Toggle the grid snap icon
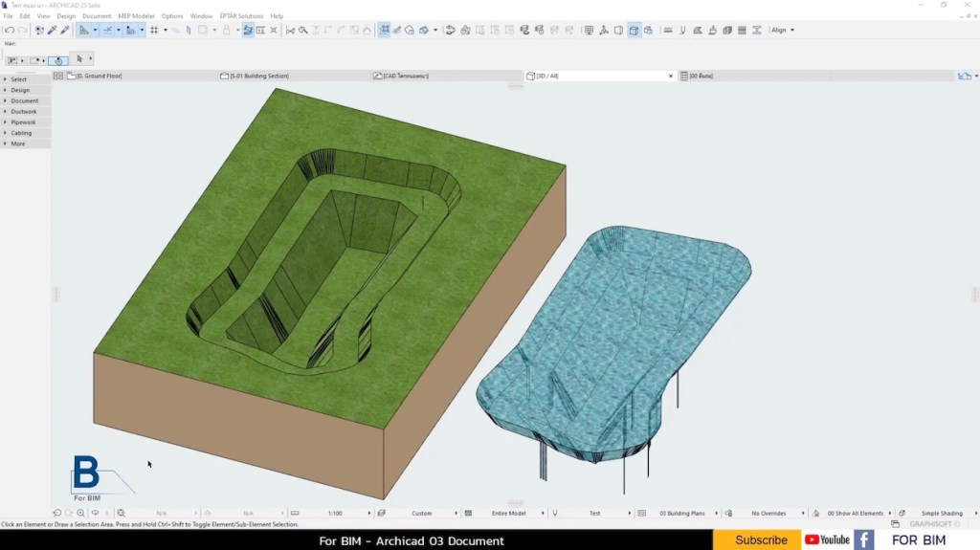 [153, 30]
